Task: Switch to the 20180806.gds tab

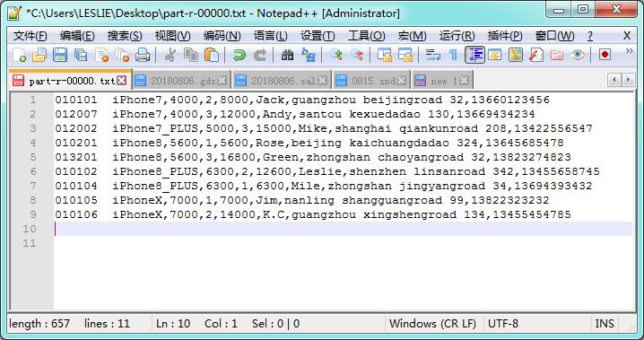Action: coord(182,81)
